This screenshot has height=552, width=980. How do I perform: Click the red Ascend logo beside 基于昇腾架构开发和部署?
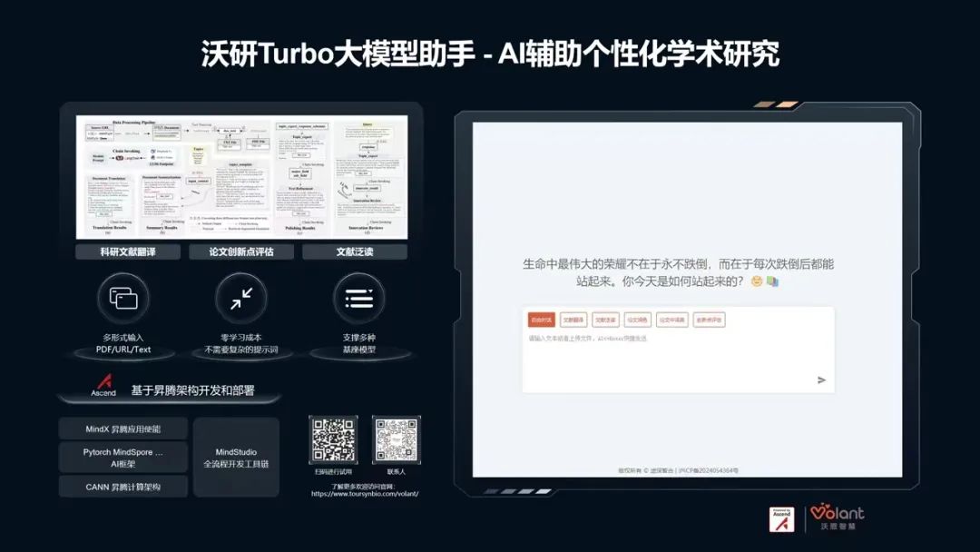103,385
